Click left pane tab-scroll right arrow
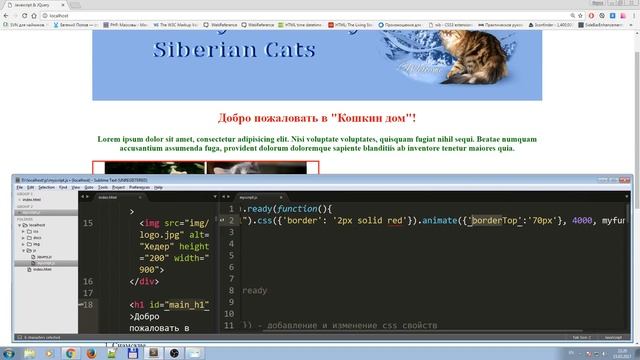The height and width of the screenshot is (360, 640). 87,197
